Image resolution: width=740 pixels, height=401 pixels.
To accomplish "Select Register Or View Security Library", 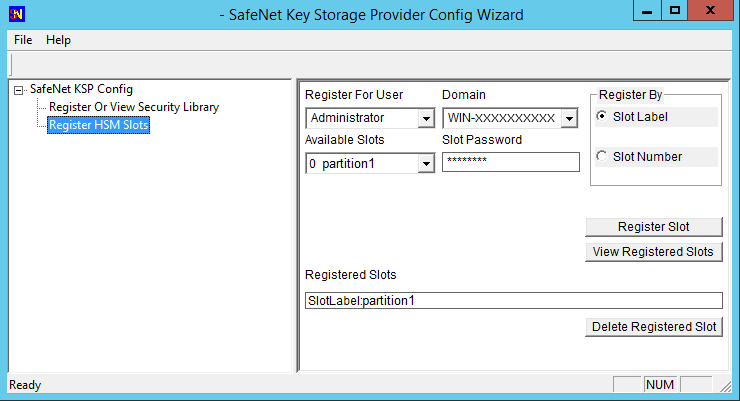I will coord(134,107).
